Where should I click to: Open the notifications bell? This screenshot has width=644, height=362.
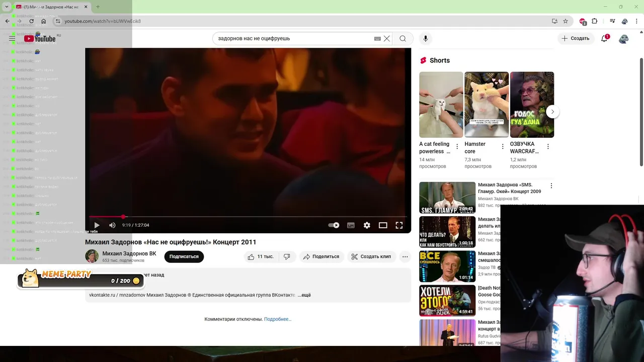(x=605, y=38)
